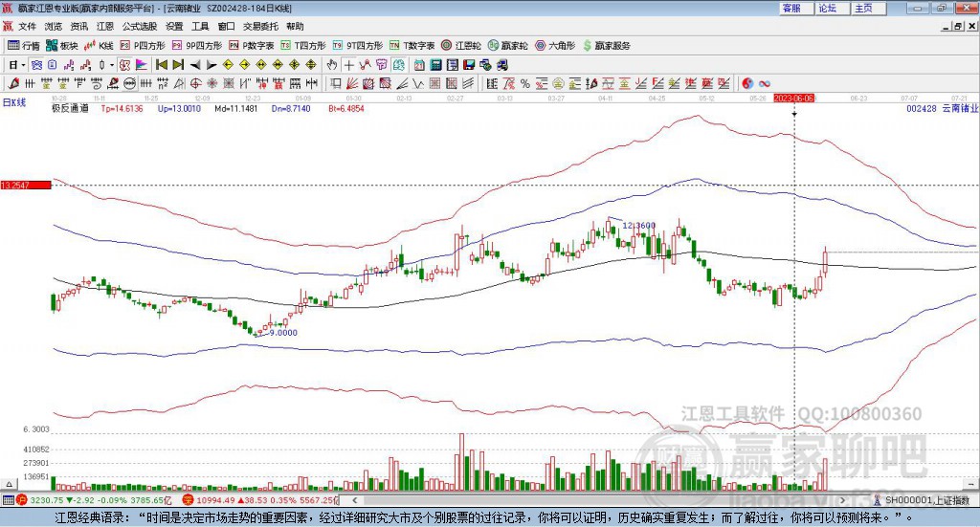Open the 9P四方形 tool
Image resolution: width=980 pixels, height=527 pixels.
click(197, 46)
